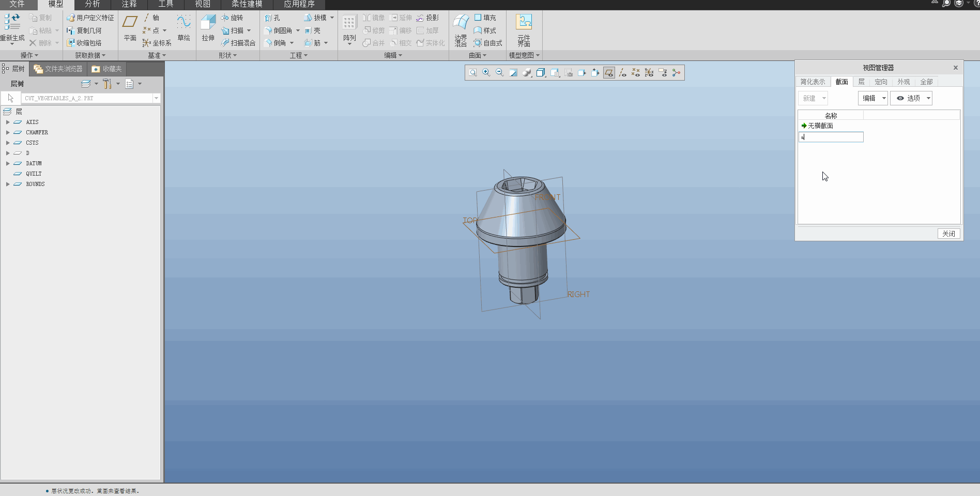This screenshot has width=980, height=496.
Task: Select the CSYS layer item
Action: coord(32,143)
